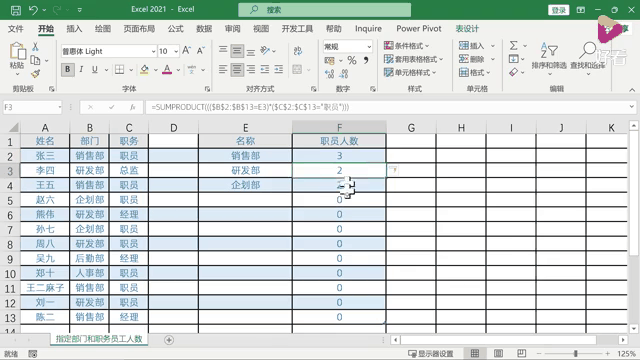Click the Decrease Decimal icon
The width and height of the screenshot is (640, 360).
pyautogui.click(x=344, y=74)
